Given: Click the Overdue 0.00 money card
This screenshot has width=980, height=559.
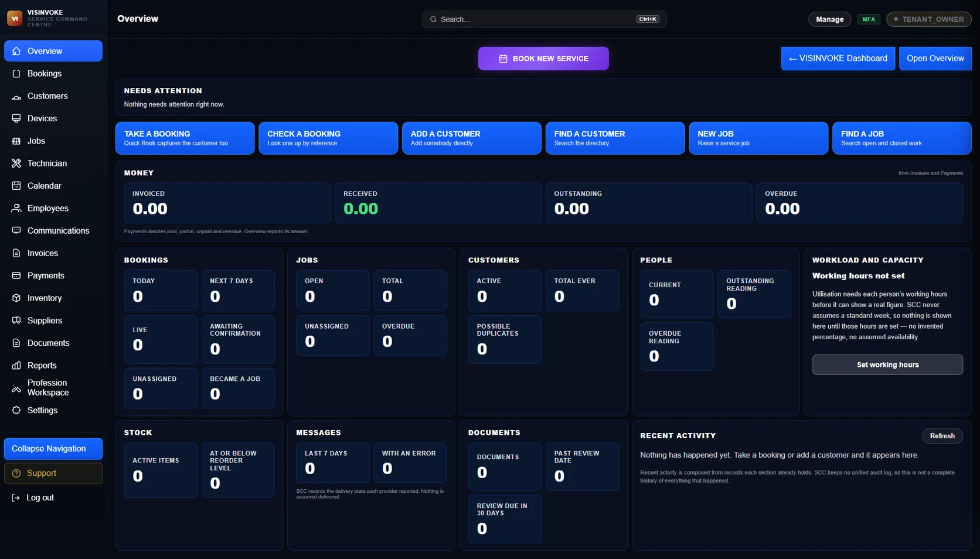Looking at the screenshot, I should click(859, 203).
